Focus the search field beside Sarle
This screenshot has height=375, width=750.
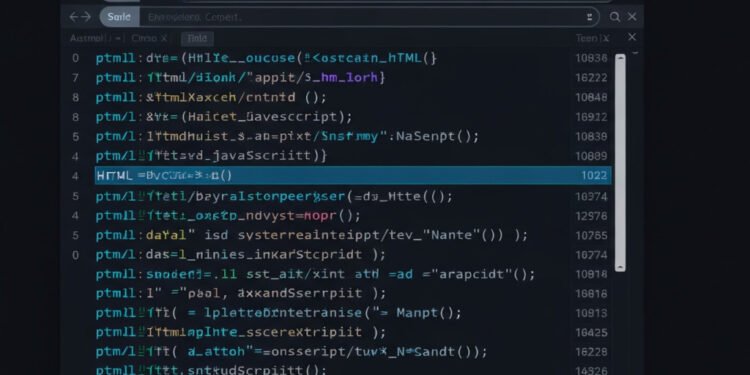click(x=364, y=17)
